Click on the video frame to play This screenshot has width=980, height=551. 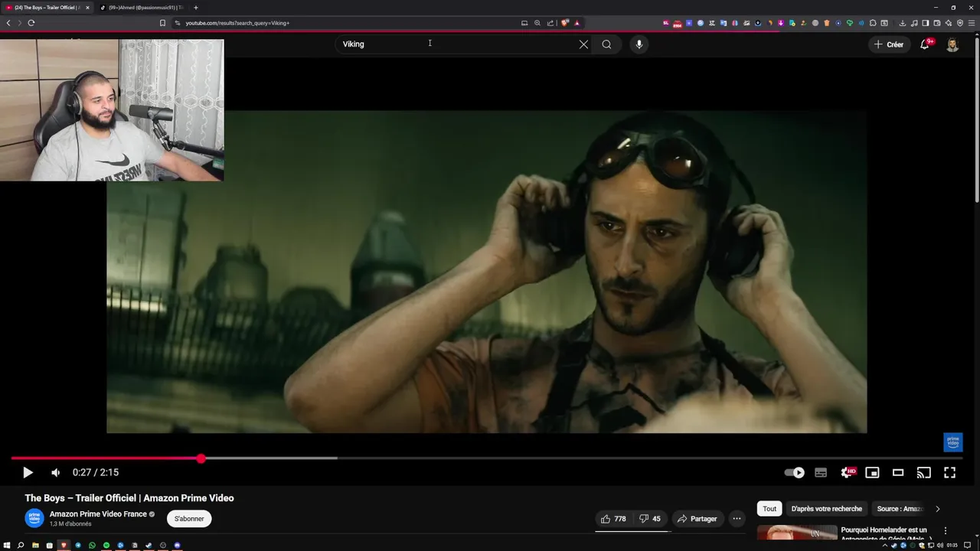tap(487, 272)
